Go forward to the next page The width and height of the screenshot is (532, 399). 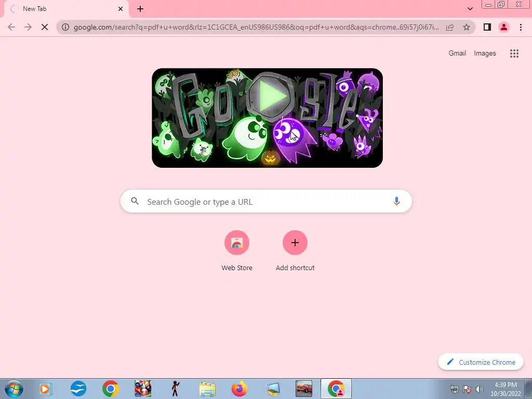click(x=28, y=27)
